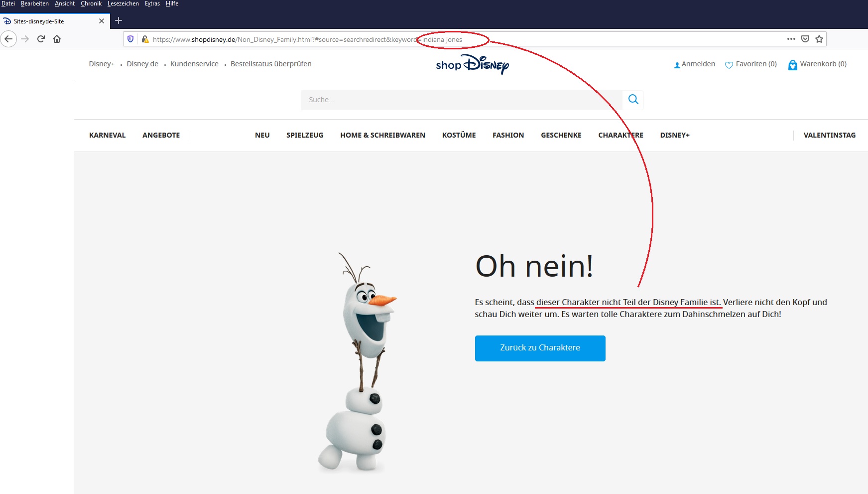Screen dimensions: 868x494
Task: Expand the KOSTÜME navigation category
Action: [459, 135]
